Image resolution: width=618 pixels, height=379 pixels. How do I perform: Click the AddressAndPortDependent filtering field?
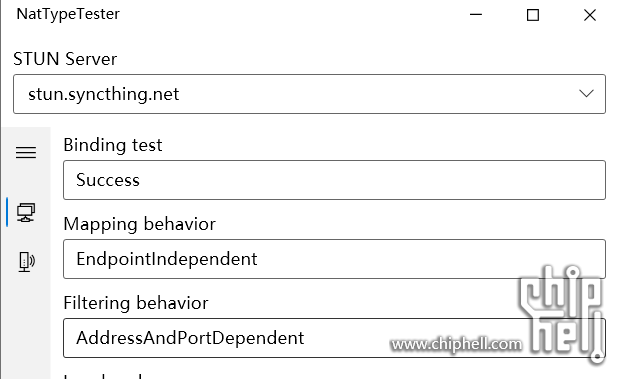[x=334, y=338]
